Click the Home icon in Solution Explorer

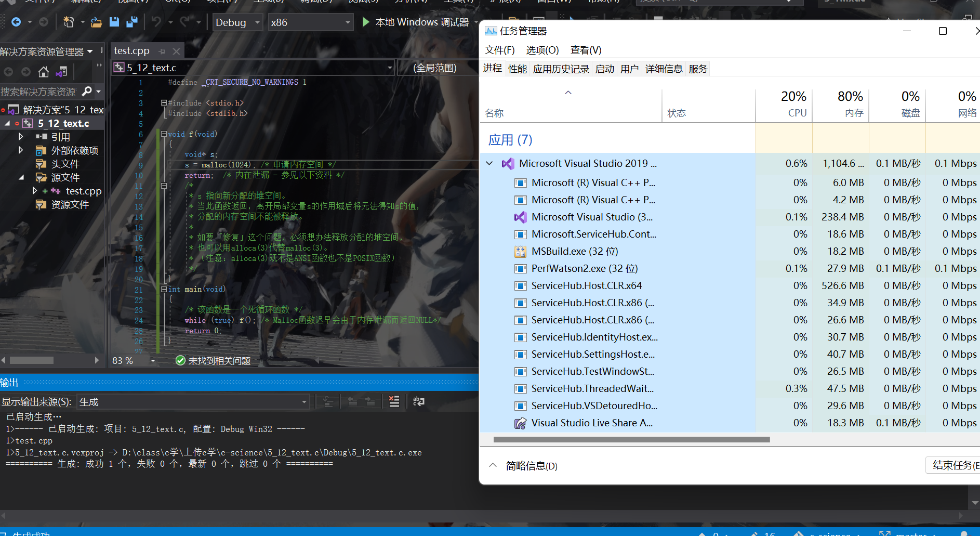[x=44, y=72]
